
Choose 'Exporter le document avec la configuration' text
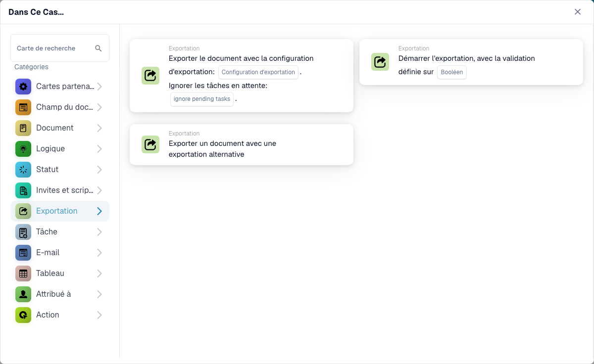tap(241, 58)
